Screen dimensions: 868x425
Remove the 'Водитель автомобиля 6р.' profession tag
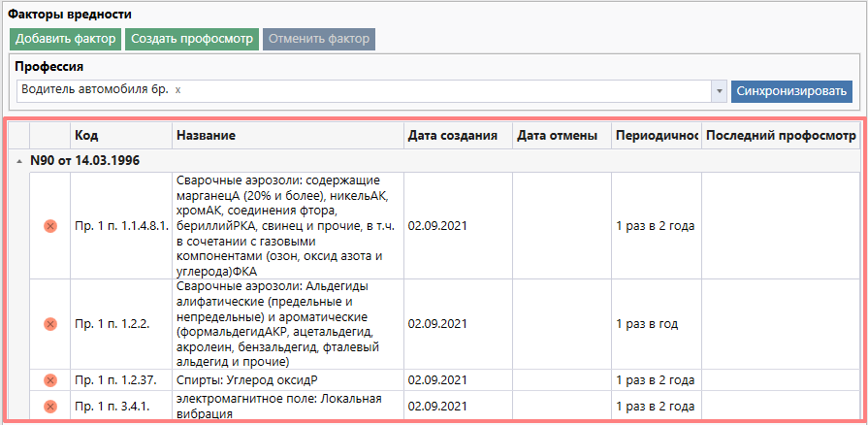pyautogui.click(x=177, y=90)
